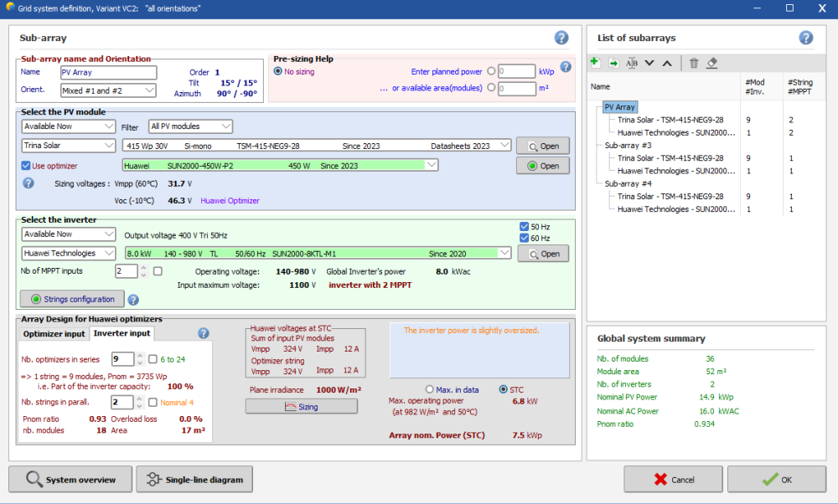Click the duplicate subarray icon

[x=613, y=63]
